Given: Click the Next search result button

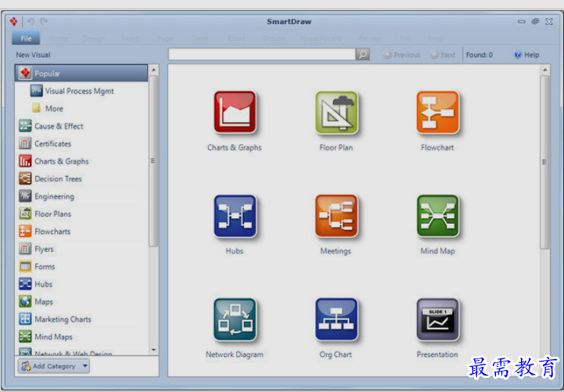Looking at the screenshot, I should point(443,55).
